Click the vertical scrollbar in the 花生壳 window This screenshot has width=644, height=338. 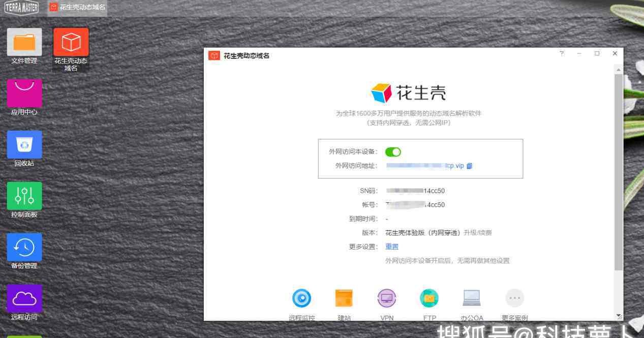[x=619, y=172]
